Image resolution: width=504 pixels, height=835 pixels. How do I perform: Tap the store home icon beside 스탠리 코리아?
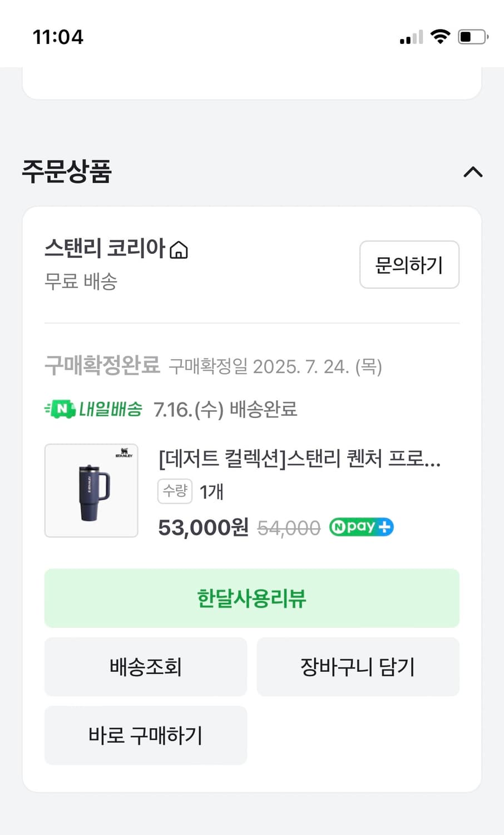coord(179,250)
